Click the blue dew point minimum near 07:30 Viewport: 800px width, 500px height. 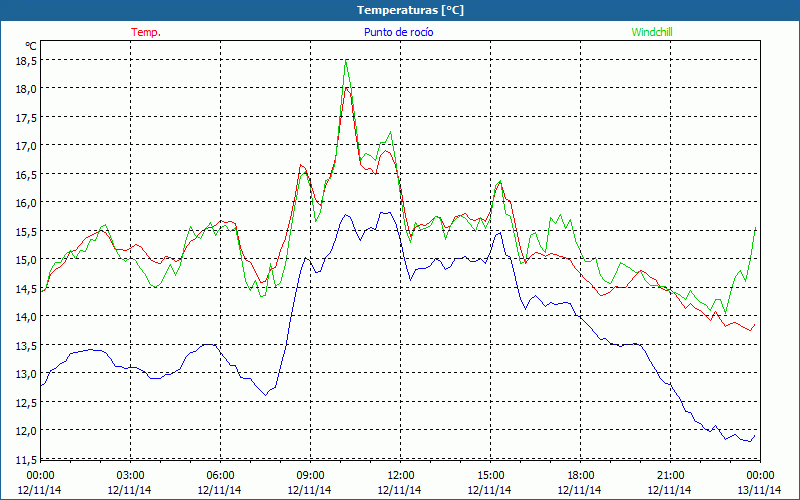(265, 395)
